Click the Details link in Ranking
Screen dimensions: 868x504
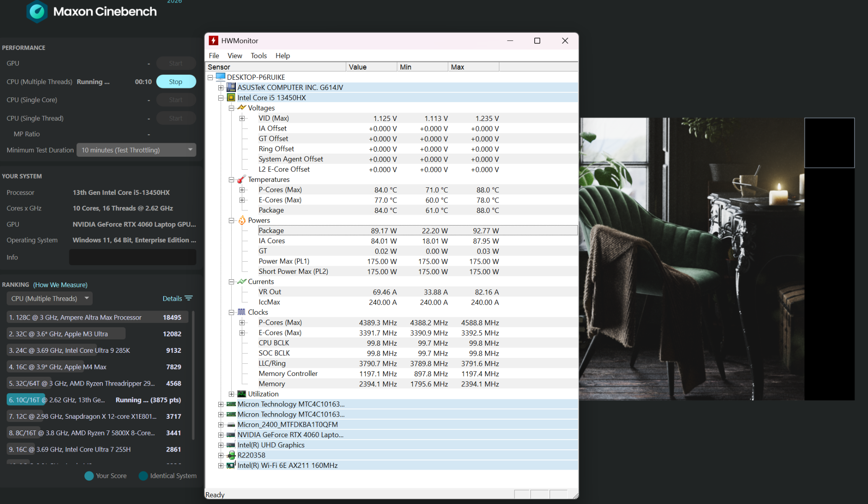[172, 299]
